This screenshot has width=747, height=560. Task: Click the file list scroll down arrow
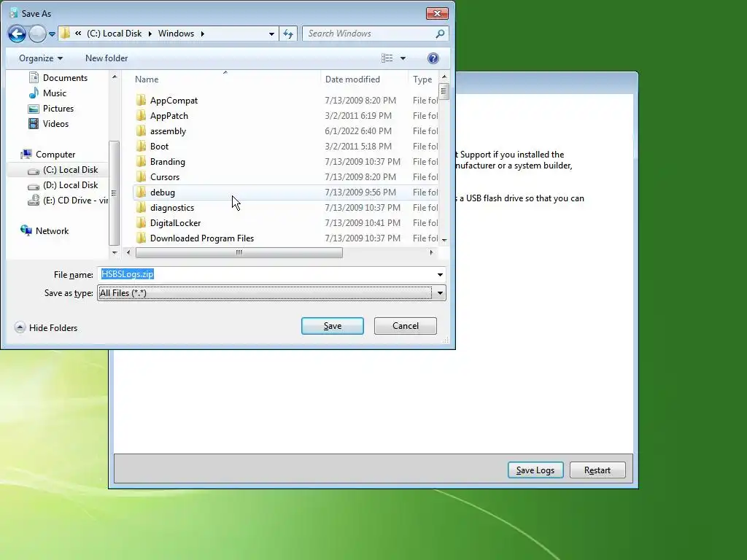[x=444, y=239]
